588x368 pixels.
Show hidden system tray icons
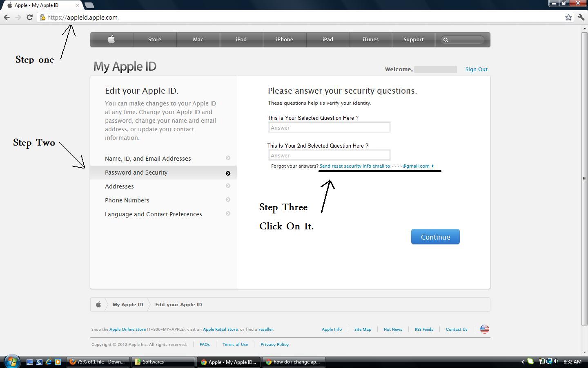[523, 362]
